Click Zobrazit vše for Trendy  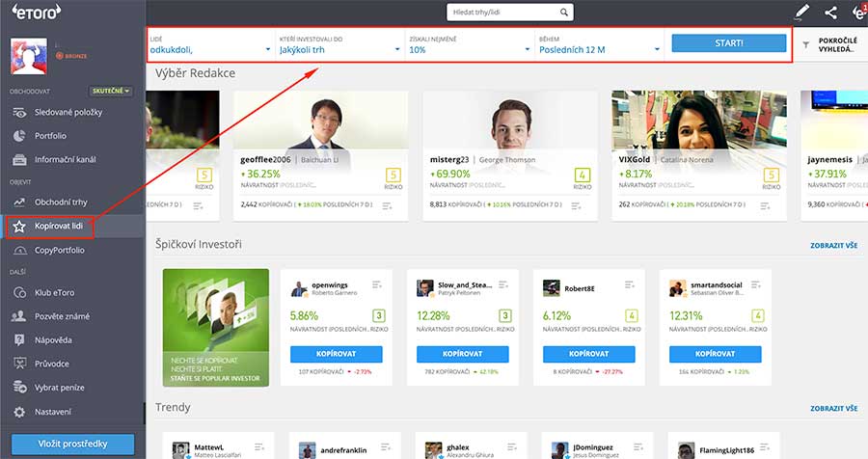tap(833, 408)
